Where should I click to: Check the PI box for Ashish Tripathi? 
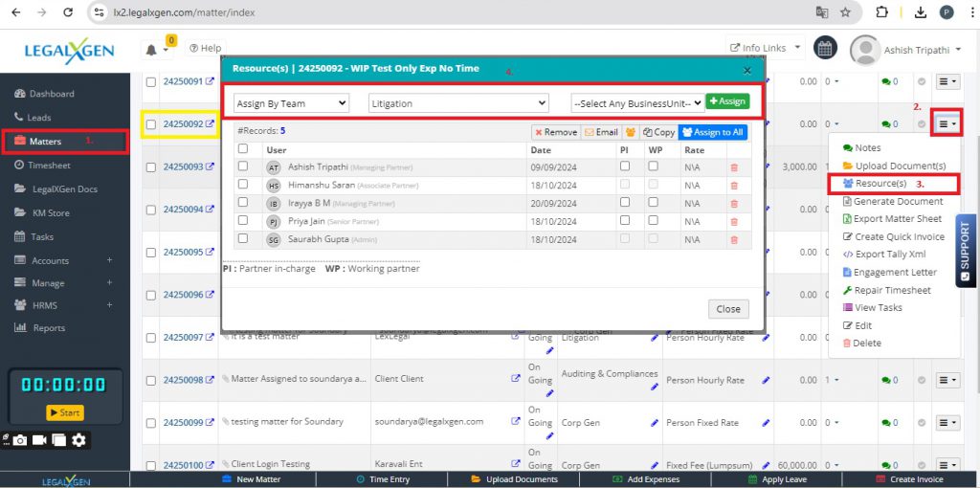(625, 166)
